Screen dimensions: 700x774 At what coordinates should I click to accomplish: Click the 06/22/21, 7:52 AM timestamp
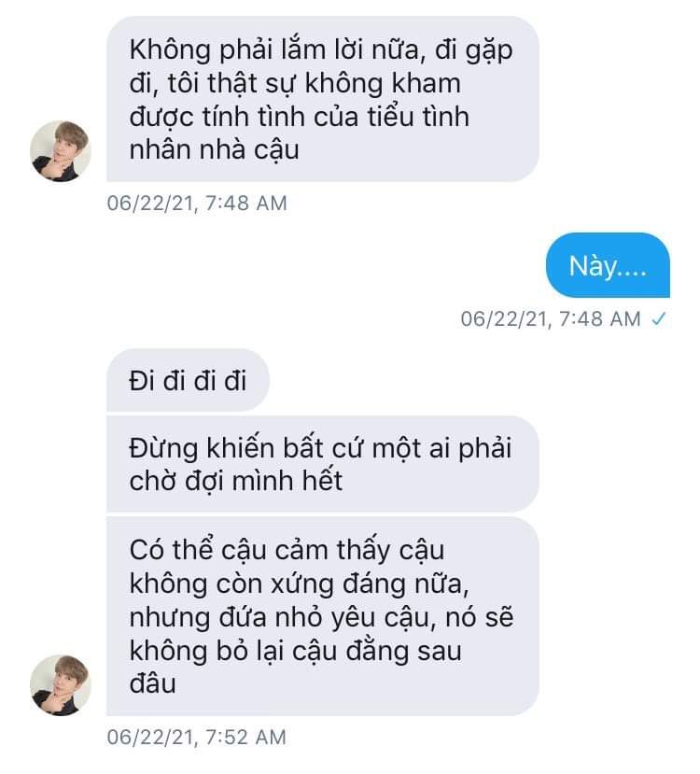[x=196, y=737]
